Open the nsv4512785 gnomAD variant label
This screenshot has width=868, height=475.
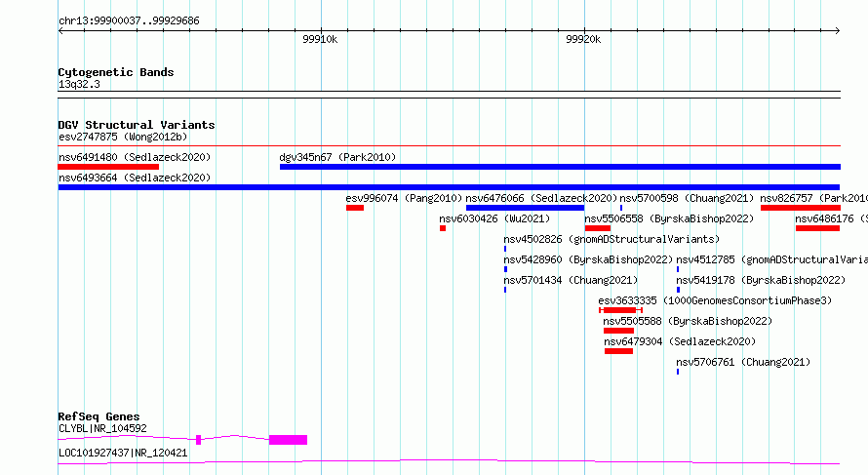[x=771, y=259]
